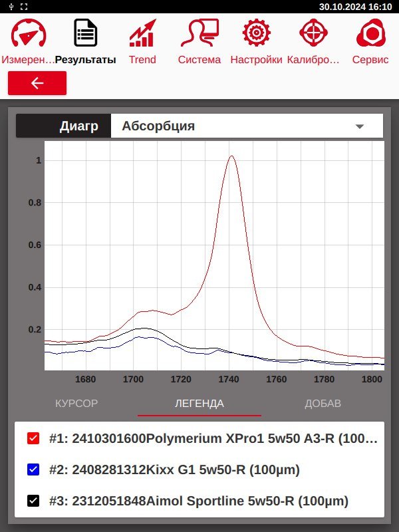Click the y-axis label 0.6

point(35,245)
